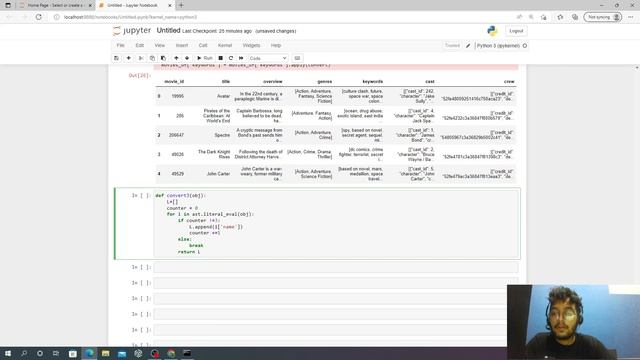
Task: Click the pencil edit mode icon
Action: (x=468, y=46)
